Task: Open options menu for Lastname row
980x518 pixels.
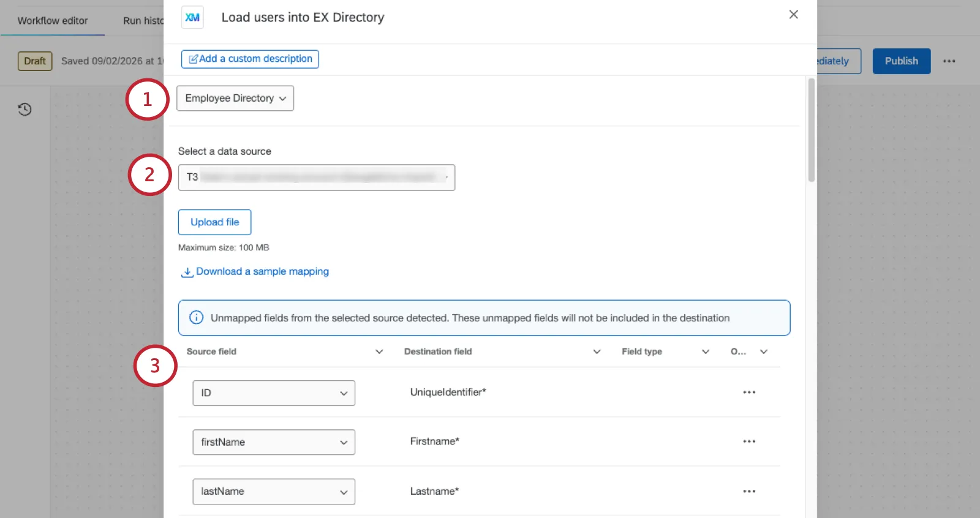Action: pos(749,492)
